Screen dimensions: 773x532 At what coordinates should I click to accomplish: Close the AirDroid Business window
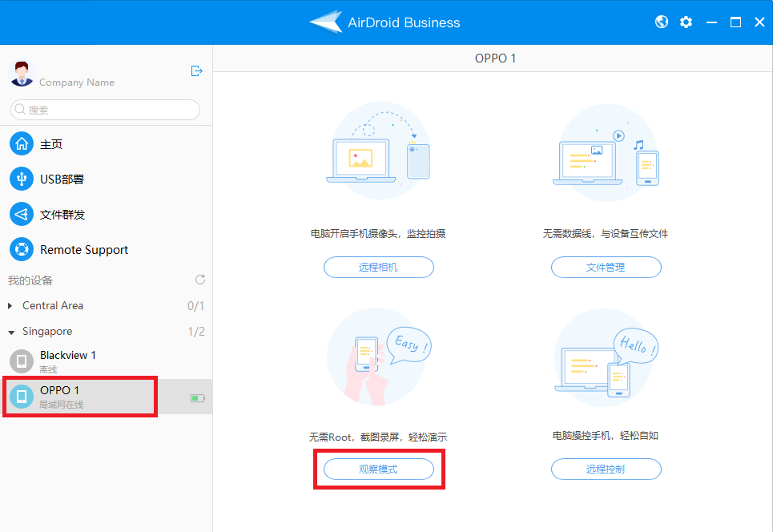point(759,22)
